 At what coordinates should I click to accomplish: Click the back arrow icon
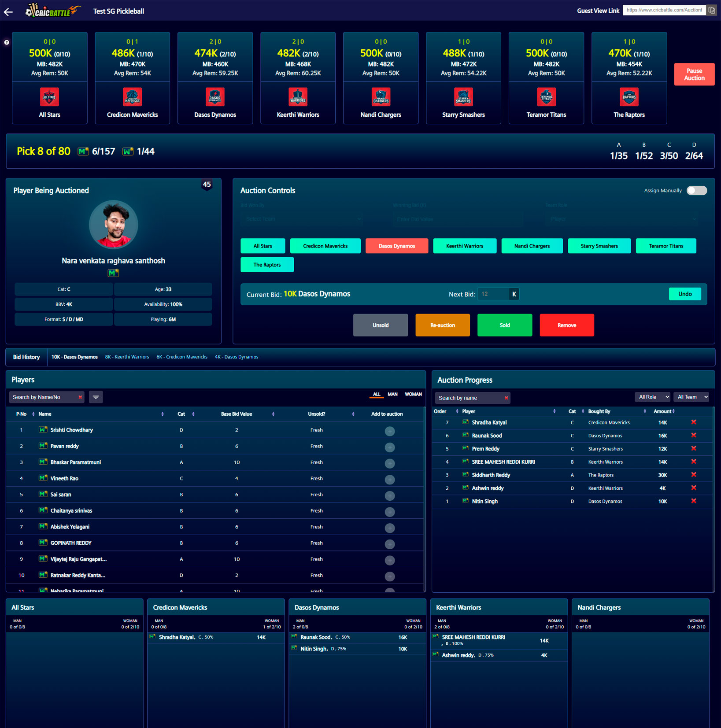8,12
